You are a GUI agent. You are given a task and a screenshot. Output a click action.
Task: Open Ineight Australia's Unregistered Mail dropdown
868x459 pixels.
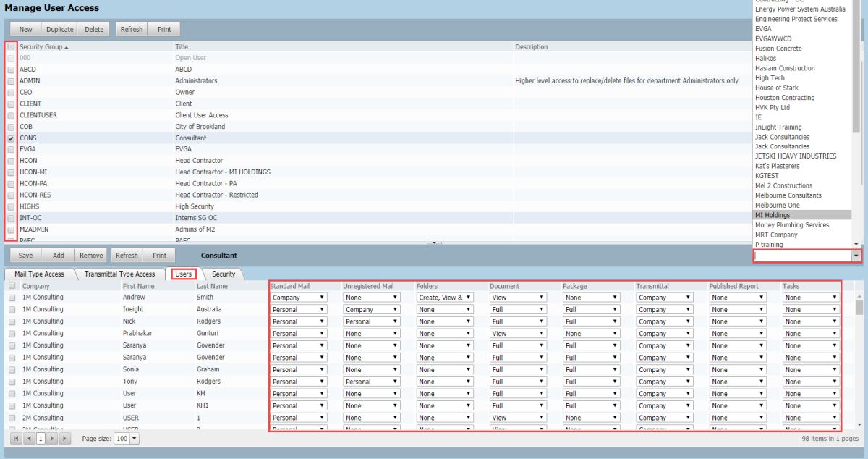tap(372, 309)
